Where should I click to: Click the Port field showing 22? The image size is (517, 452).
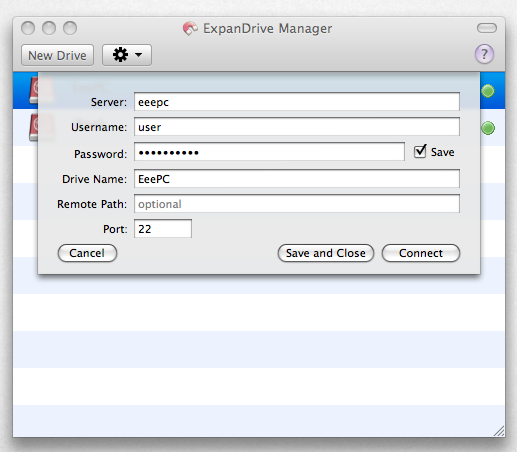tap(163, 229)
